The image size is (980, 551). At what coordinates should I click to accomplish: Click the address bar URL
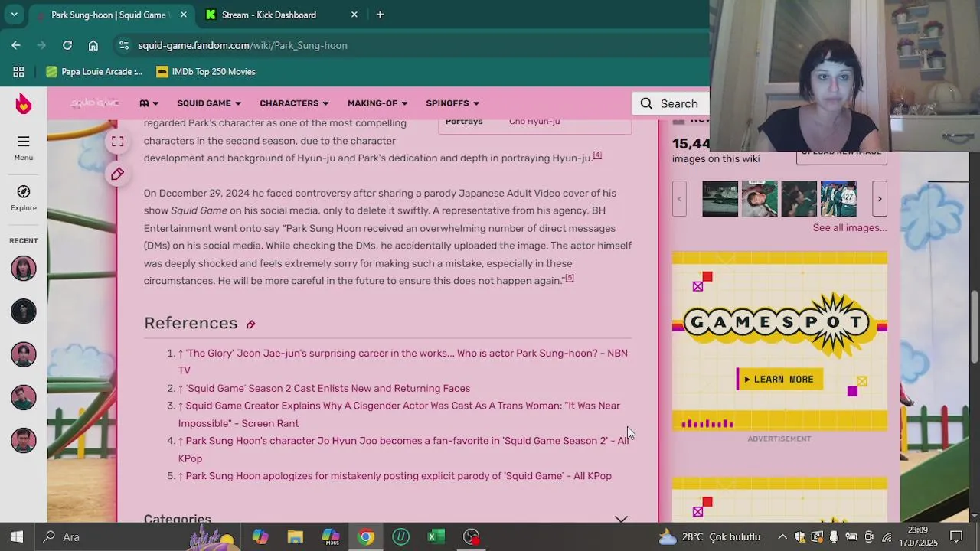[243, 45]
